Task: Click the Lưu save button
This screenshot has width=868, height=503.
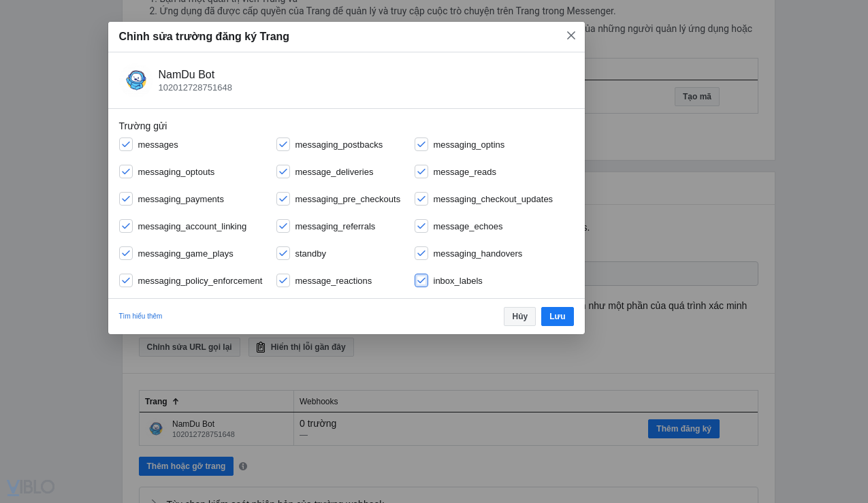Action: 557,317
